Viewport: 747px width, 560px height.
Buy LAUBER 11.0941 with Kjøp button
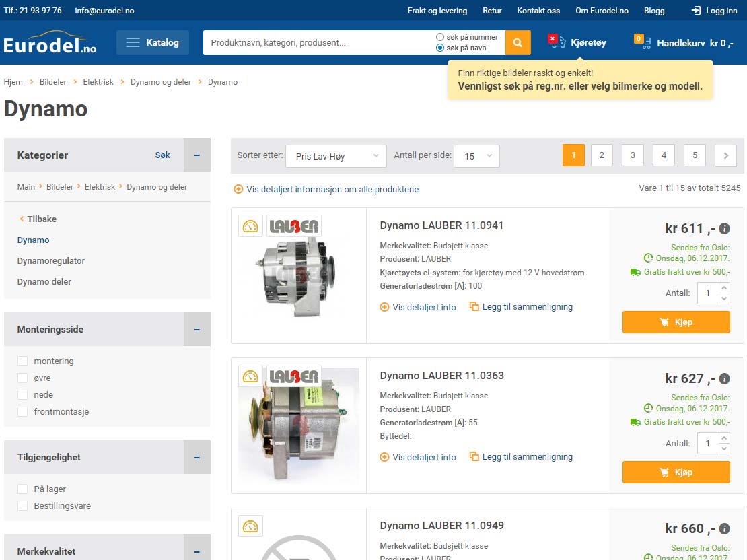(676, 322)
